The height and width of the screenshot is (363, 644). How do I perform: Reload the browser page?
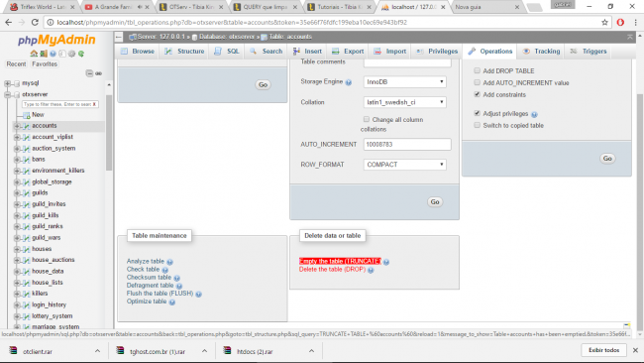coord(35,22)
